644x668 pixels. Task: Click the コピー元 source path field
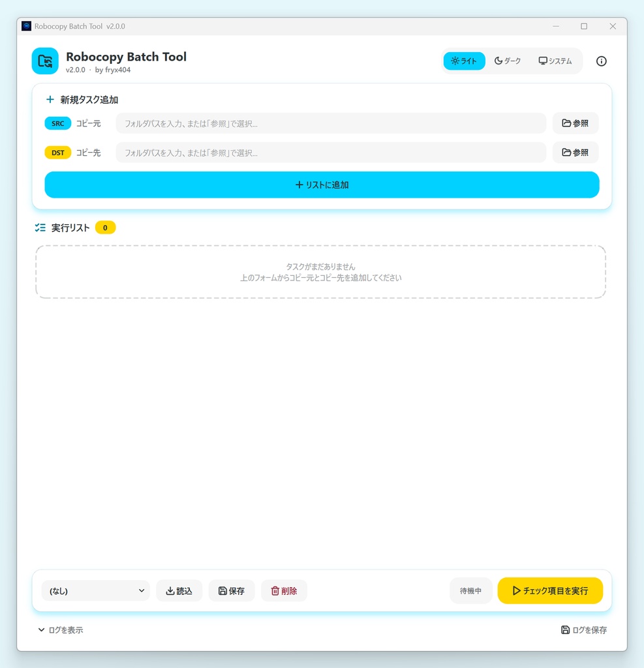[331, 123]
